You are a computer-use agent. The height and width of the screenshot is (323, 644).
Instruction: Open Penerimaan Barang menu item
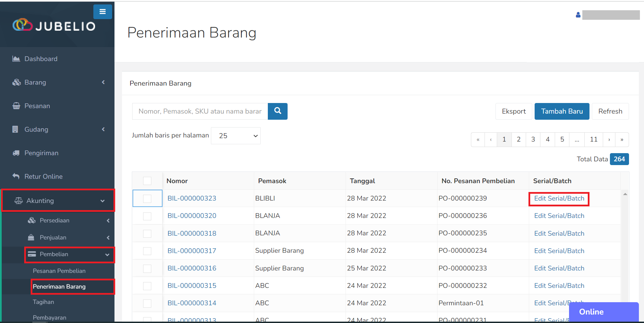[59, 287]
